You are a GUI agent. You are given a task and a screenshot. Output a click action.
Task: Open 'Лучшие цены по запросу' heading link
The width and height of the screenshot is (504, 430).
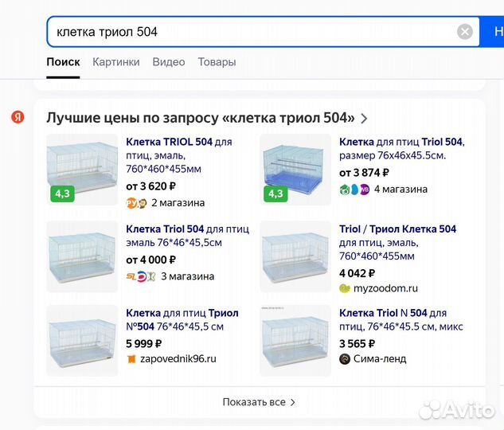coord(201,118)
